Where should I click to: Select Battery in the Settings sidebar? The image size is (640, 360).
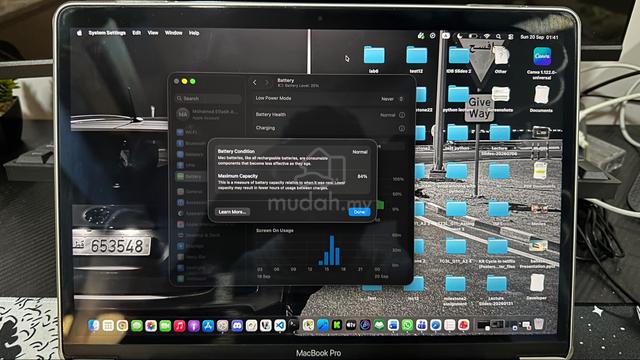click(x=191, y=177)
